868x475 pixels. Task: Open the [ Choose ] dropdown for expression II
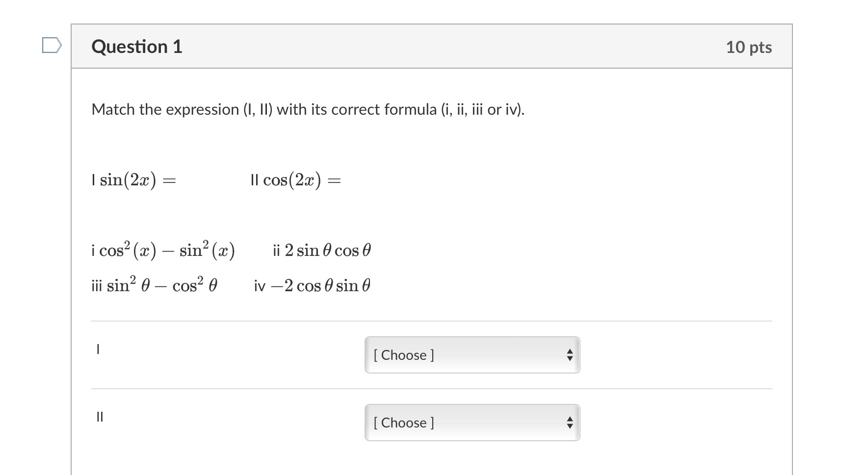point(471,422)
